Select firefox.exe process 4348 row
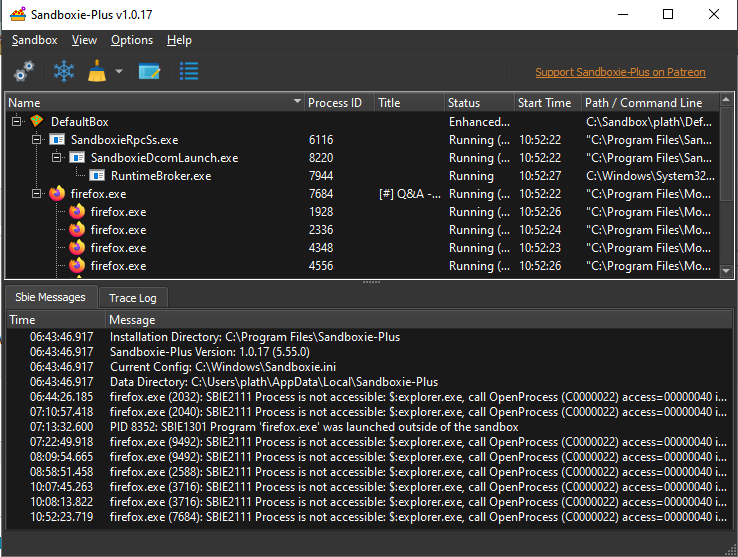 click(x=118, y=248)
